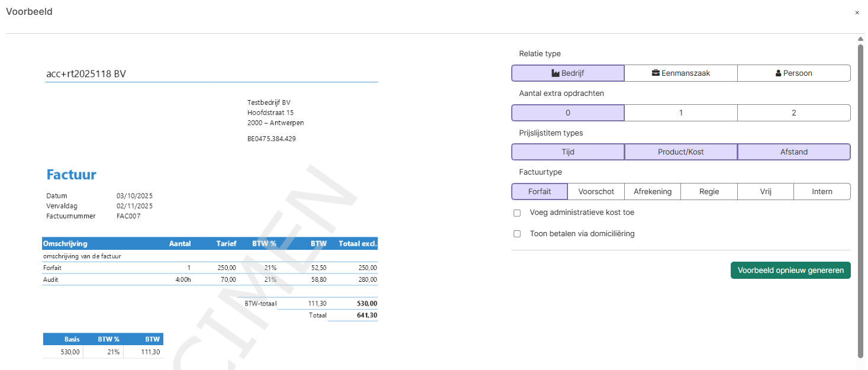Choose the Regie factuurtype
This screenshot has width=868, height=370.
point(709,192)
